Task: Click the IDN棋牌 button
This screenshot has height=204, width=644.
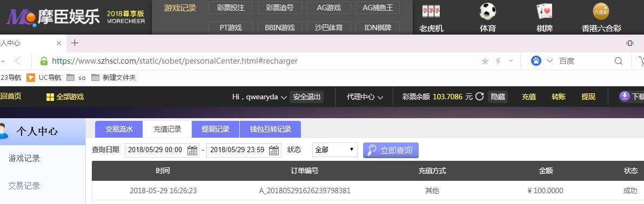Action: (378, 28)
